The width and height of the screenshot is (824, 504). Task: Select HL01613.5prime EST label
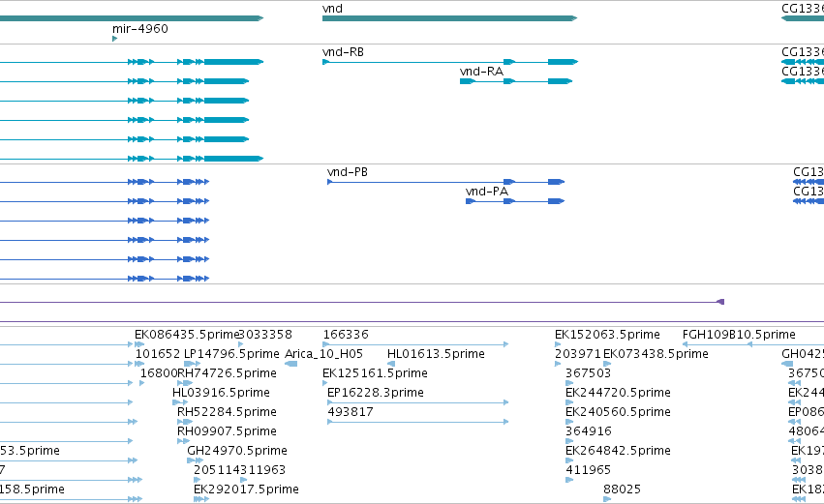pos(436,354)
